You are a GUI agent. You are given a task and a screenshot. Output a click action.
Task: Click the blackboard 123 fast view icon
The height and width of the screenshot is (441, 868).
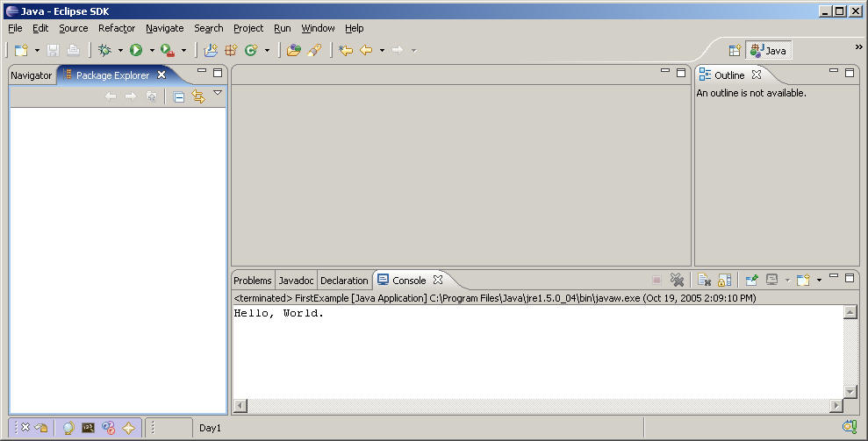tap(88, 428)
